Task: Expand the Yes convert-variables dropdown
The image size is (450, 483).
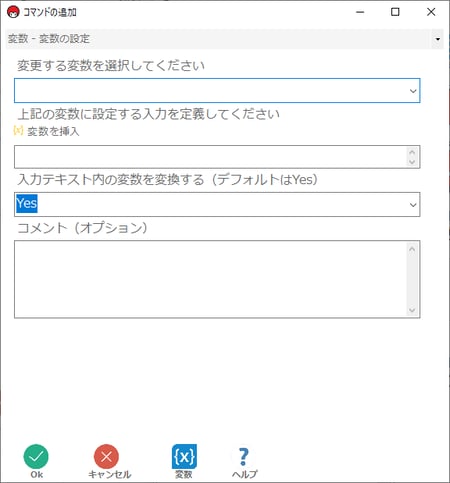Action: pos(413,205)
